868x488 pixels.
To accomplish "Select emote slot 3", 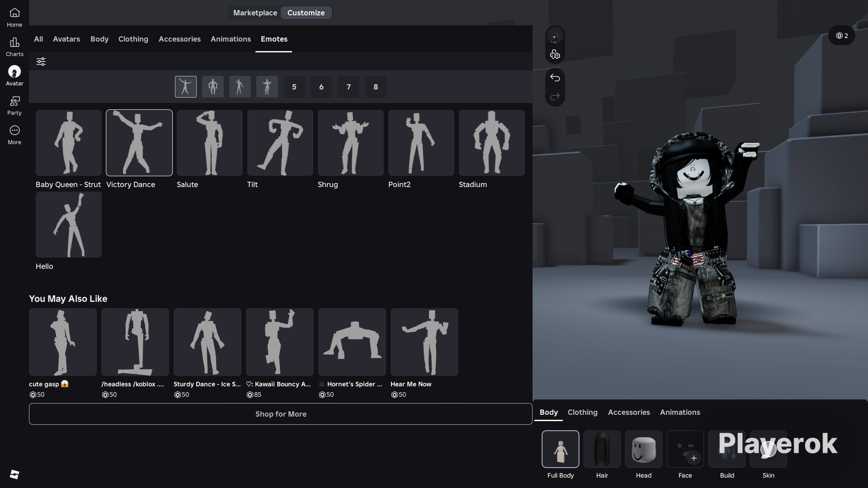I will coord(240,87).
